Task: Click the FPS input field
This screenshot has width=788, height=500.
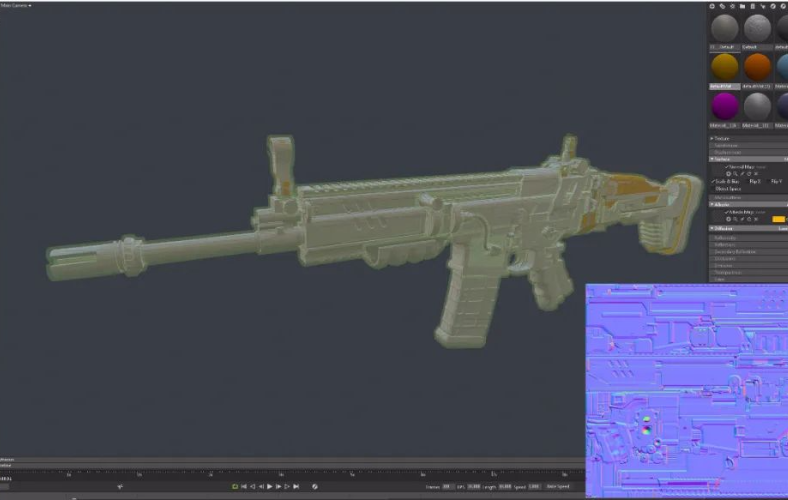Action: (473, 486)
